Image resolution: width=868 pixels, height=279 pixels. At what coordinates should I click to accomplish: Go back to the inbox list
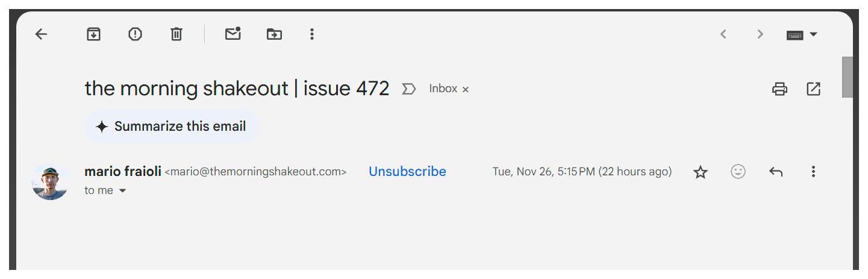coord(41,34)
